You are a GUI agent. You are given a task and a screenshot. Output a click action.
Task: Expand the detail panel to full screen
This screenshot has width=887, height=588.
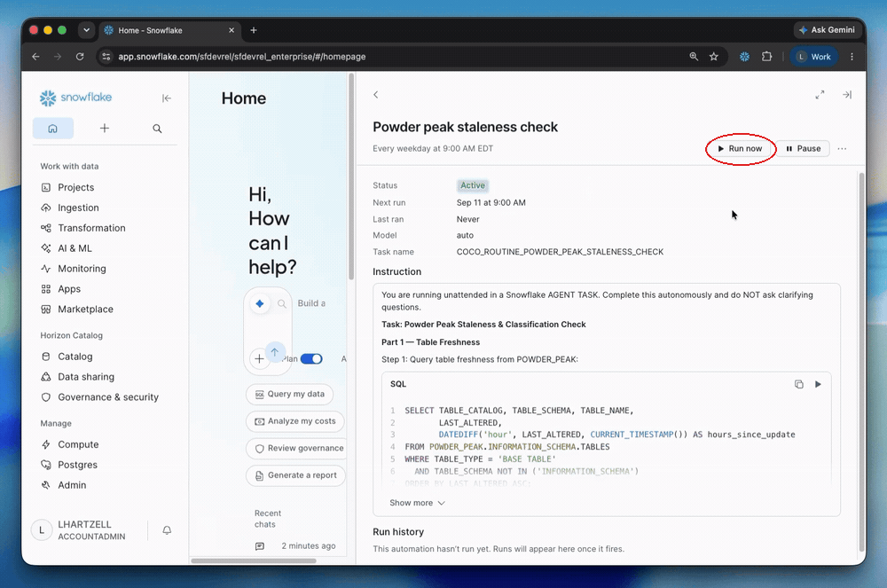tap(820, 94)
